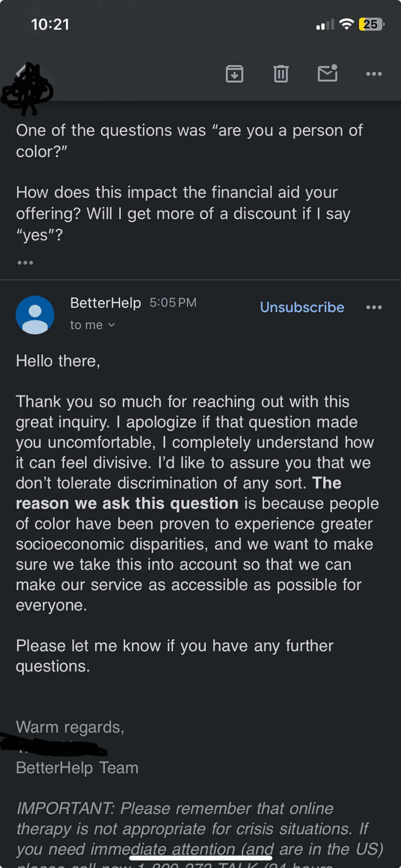The height and width of the screenshot is (868, 401).
Task: Tap the battery level indicator
Action: pyautogui.click(x=371, y=24)
